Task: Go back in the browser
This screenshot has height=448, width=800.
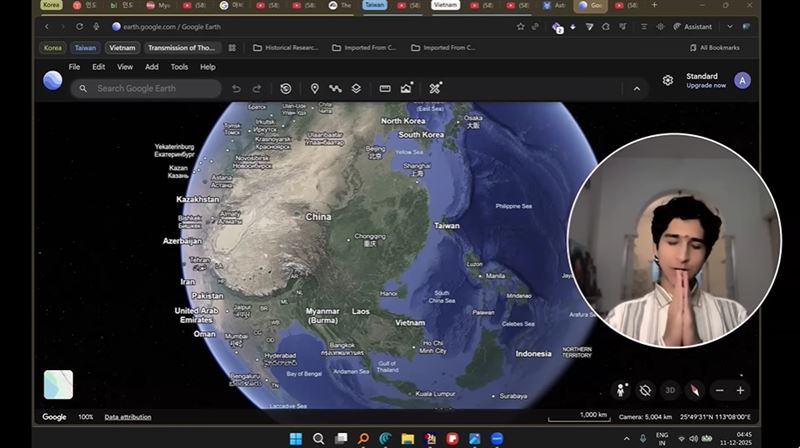Action: [x=46, y=27]
